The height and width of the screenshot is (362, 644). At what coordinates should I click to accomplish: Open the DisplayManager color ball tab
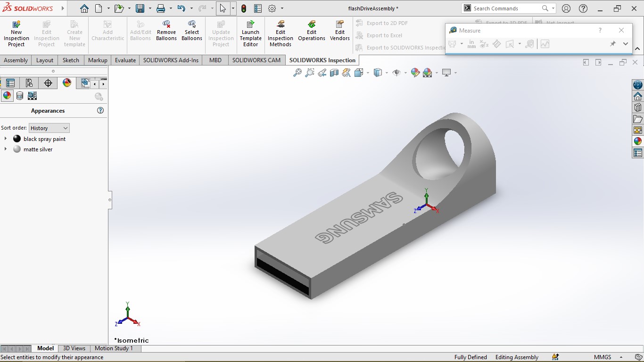coord(67,83)
